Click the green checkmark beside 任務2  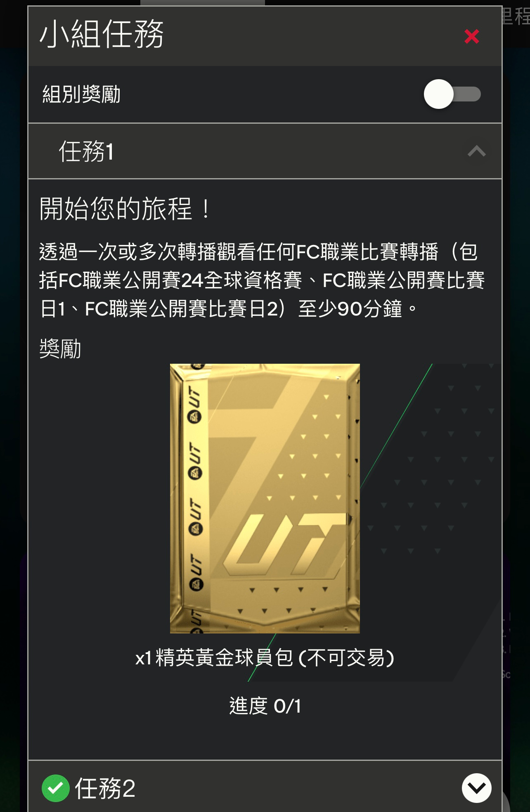tap(55, 788)
